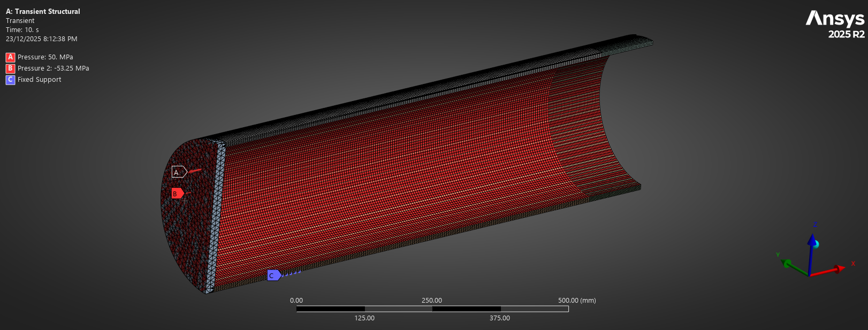Click legend swatch C for Fixed Support
The height and width of the screenshot is (330, 868).
(x=10, y=80)
